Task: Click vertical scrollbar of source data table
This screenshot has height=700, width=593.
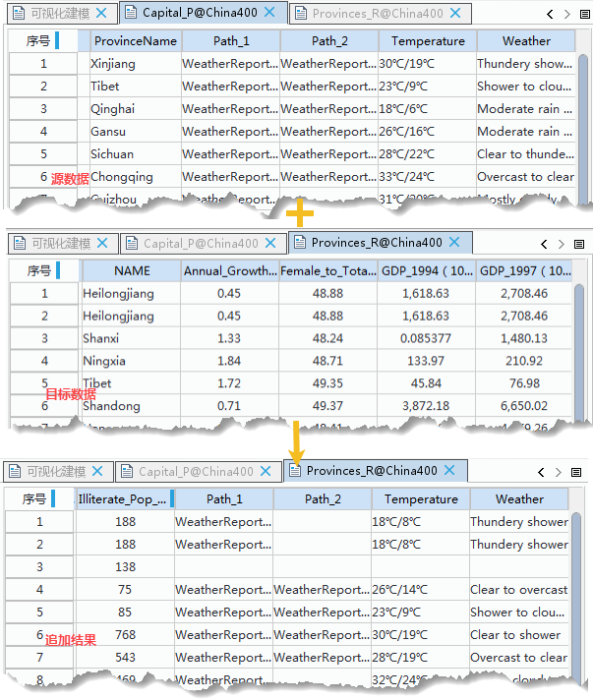Action: point(583,118)
